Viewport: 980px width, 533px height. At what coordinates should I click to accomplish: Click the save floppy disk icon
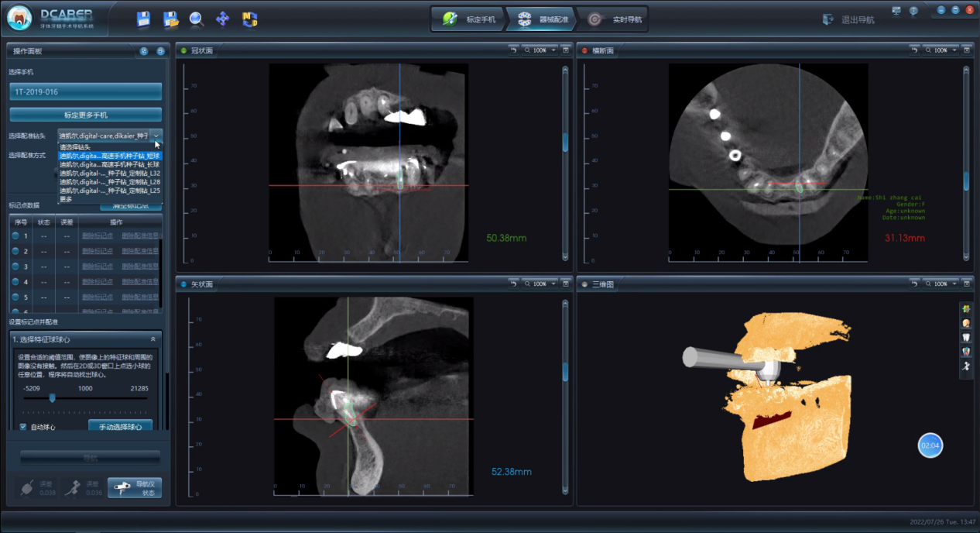coord(143,19)
